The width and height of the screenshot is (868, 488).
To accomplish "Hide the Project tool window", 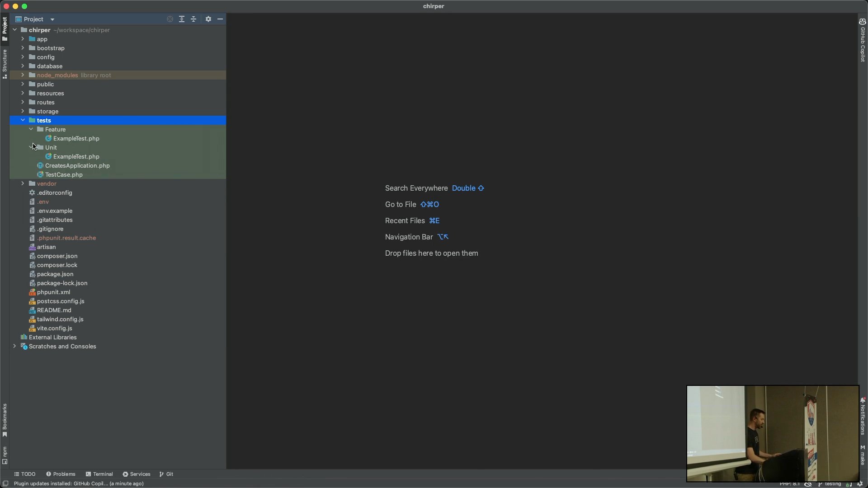I will click(220, 19).
